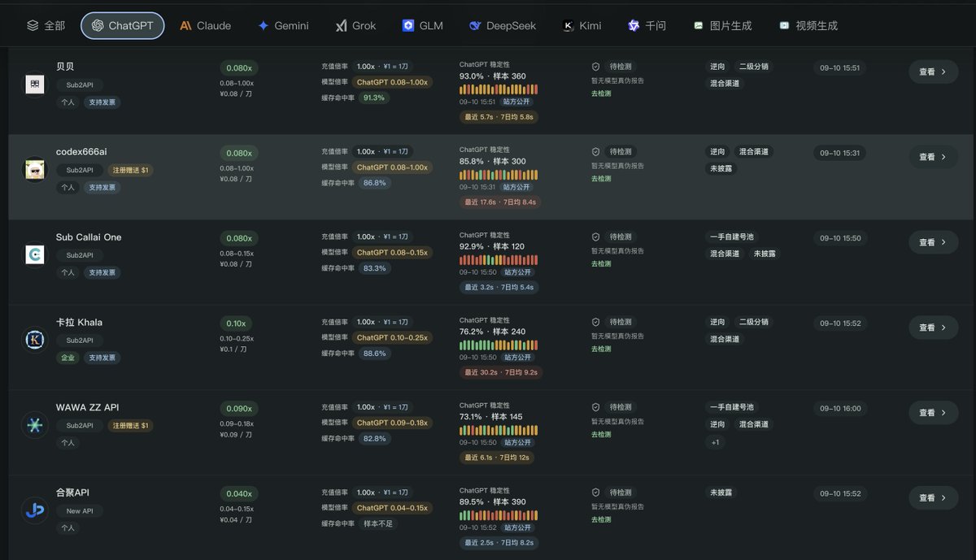
Task: Click 最近 17.6s latency badge
Action: (500, 202)
